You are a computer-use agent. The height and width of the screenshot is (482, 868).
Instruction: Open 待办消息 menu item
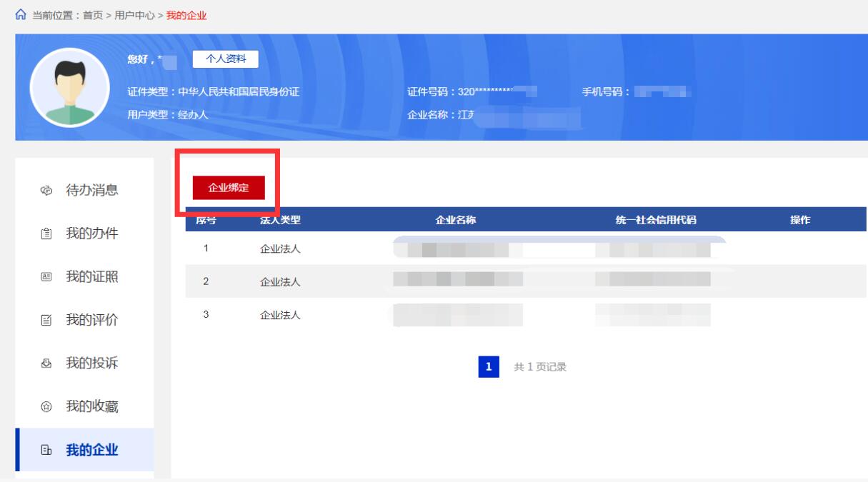coord(92,191)
